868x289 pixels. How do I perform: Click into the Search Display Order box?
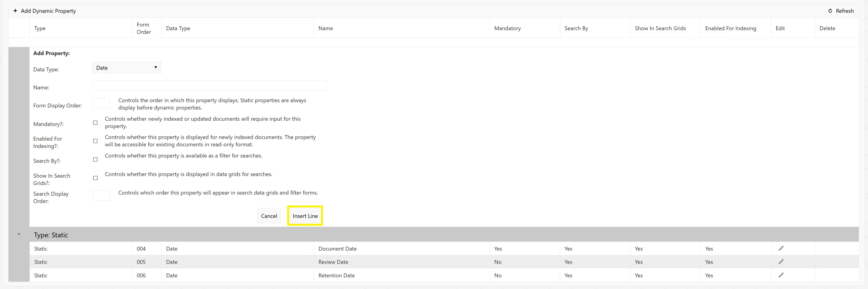[x=101, y=195]
